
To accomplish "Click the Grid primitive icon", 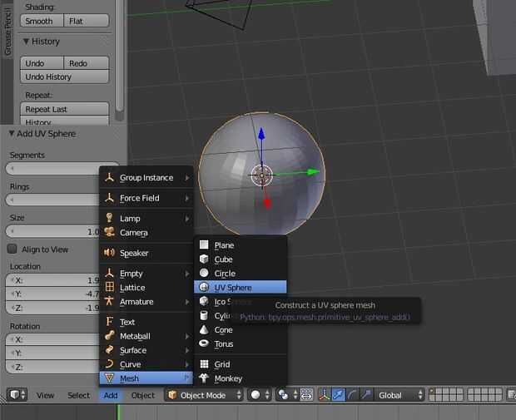I will click(x=204, y=363).
